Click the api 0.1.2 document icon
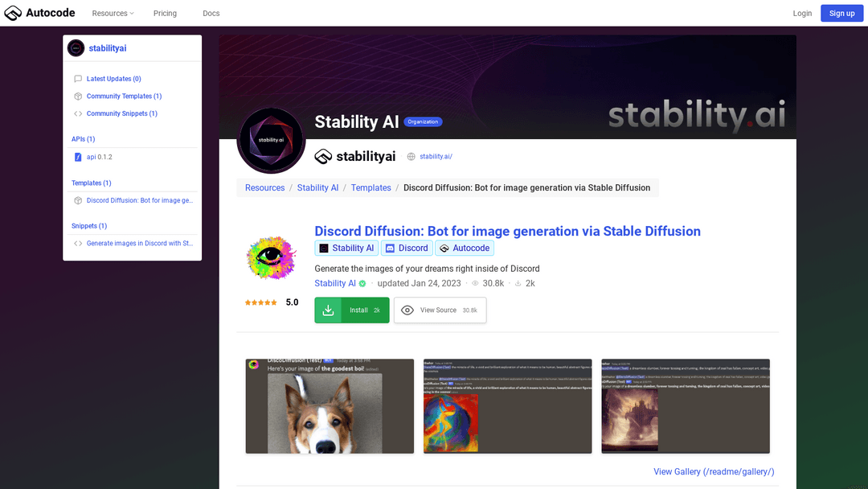 pyautogui.click(x=78, y=158)
